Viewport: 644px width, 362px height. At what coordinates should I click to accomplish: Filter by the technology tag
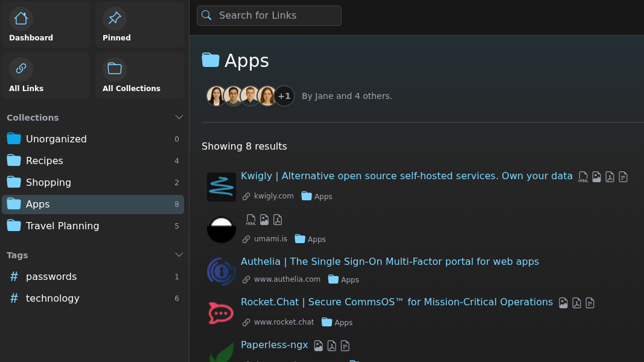93,299
